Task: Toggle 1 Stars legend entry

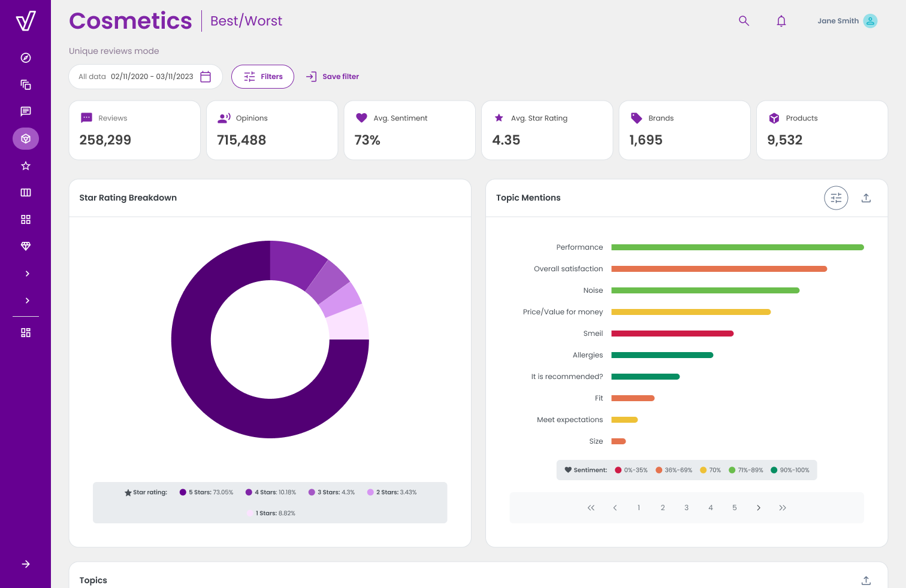Action: (271, 513)
